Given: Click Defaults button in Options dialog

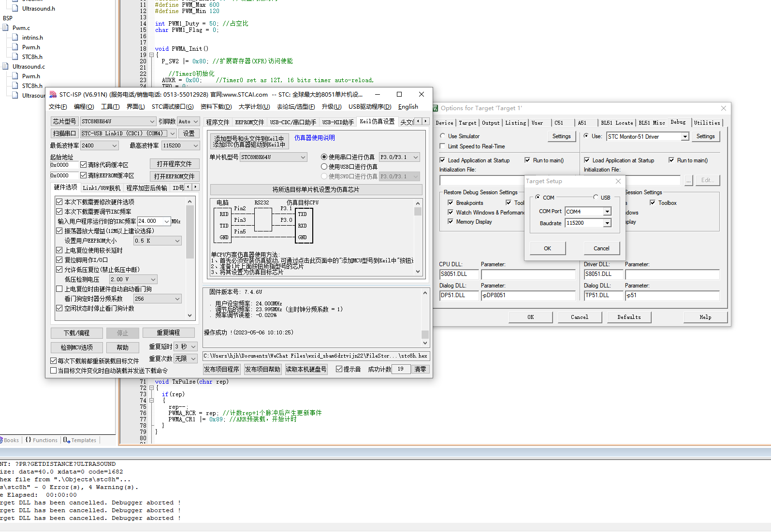Looking at the screenshot, I should point(629,317).
